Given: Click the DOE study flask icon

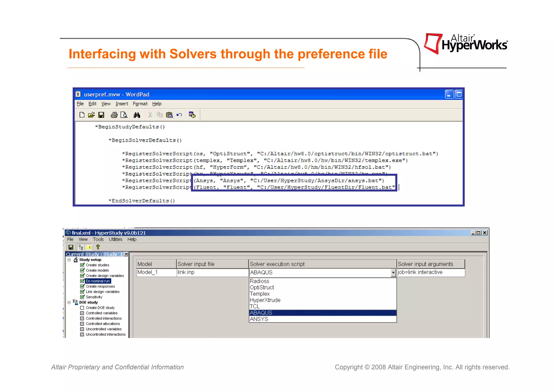Looking at the screenshot, I should (x=76, y=302).
